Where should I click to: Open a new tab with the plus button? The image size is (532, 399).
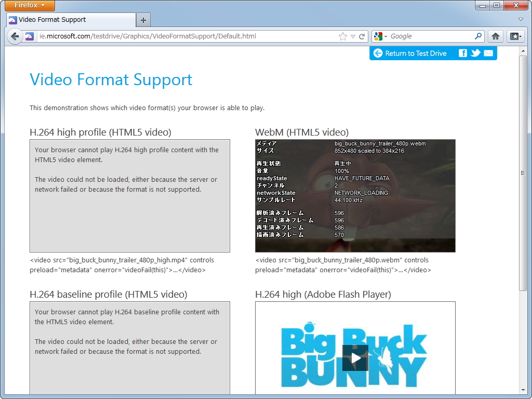143,20
